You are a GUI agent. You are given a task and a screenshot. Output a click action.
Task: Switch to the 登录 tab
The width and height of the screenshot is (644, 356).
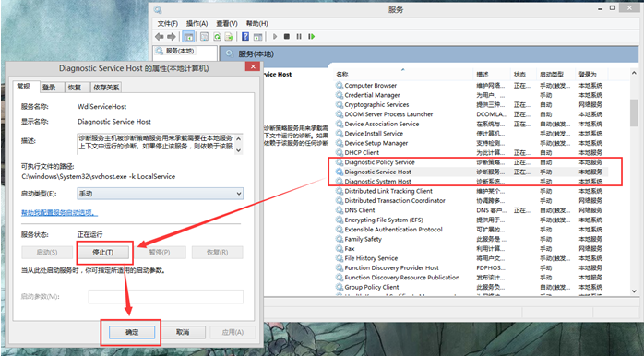pyautogui.click(x=53, y=87)
